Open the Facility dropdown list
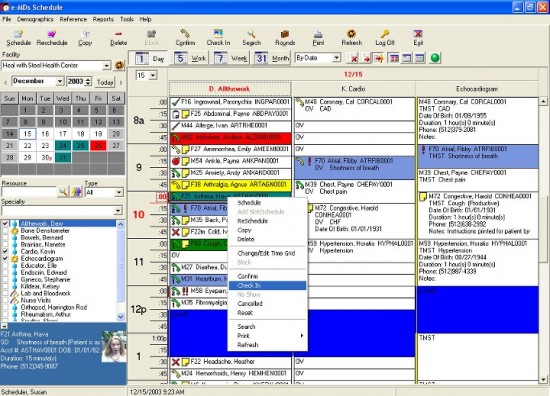Image resolution: width=550 pixels, height=396 pixels. [107, 66]
